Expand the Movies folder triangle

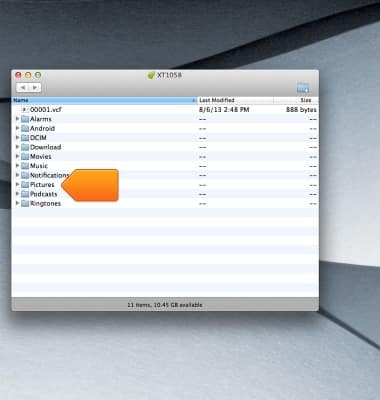point(17,156)
